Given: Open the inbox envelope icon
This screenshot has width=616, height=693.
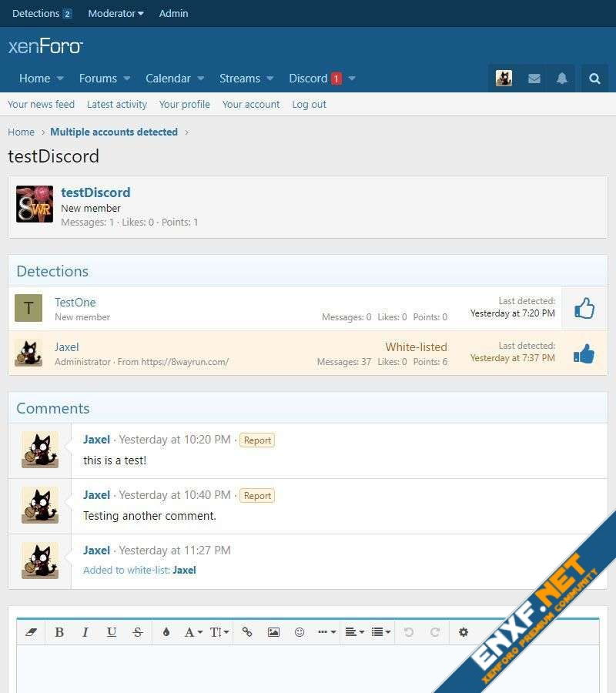Looking at the screenshot, I should pyautogui.click(x=534, y=79).
